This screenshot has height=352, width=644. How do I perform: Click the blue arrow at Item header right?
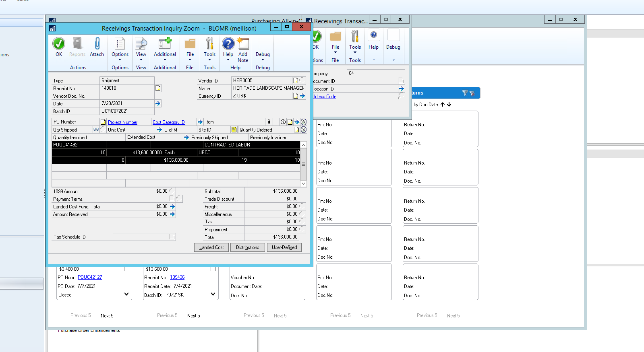coord(297,122)
